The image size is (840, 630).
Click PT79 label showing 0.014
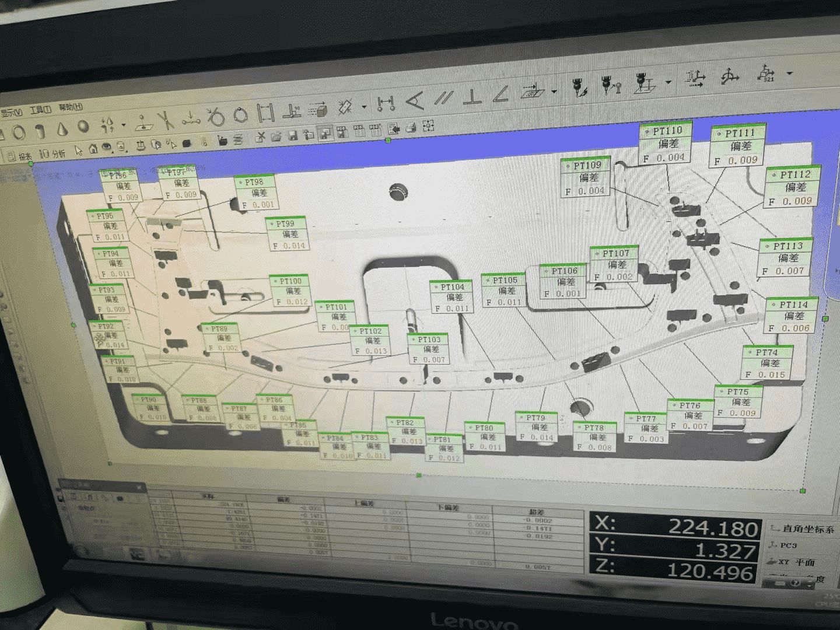(x=537, y=428)
